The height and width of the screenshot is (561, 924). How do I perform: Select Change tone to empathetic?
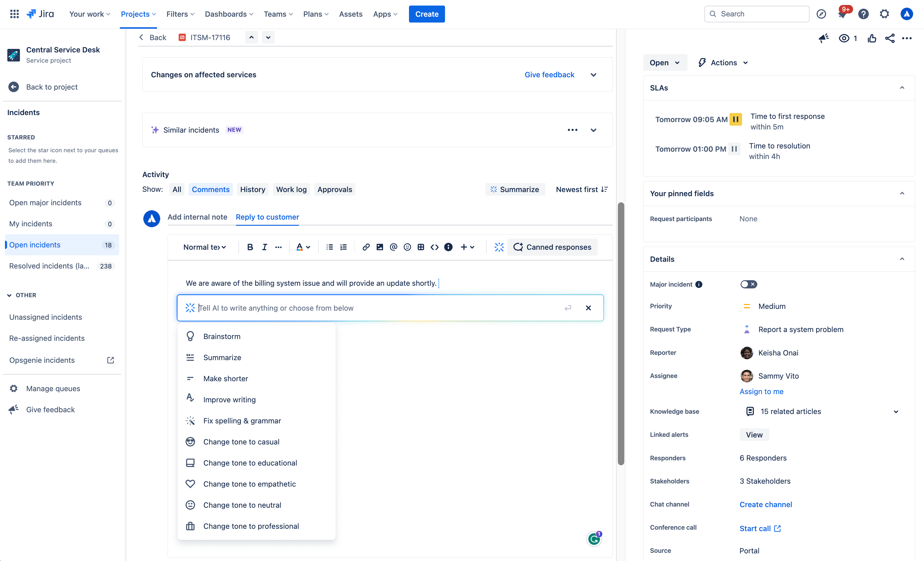(x=250, y=484)
